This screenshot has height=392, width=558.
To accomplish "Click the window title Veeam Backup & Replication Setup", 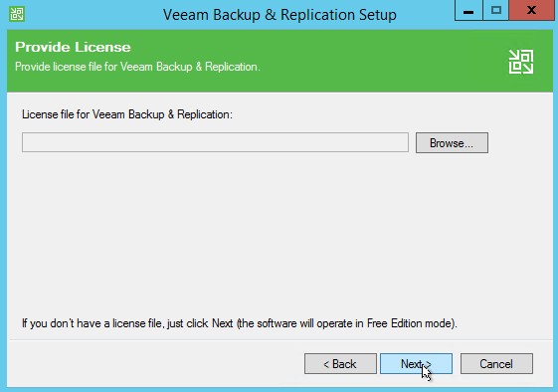I will [279, 15].
